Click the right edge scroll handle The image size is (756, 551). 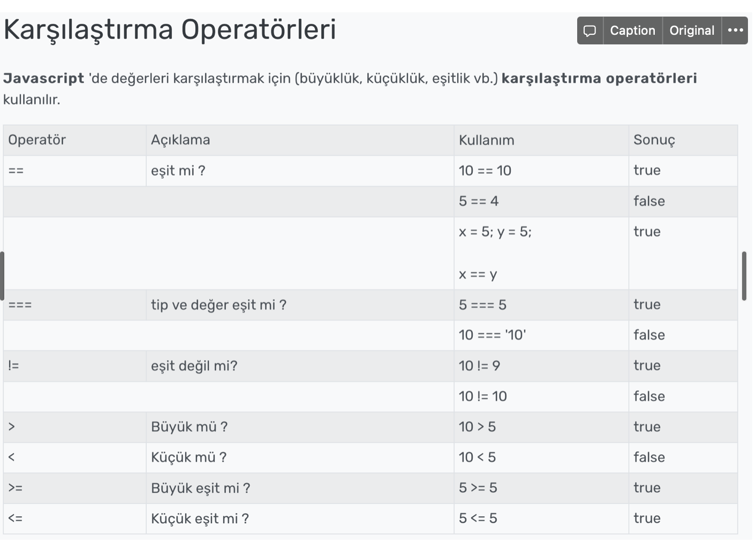pyautogui.click(x=744, y=276)
